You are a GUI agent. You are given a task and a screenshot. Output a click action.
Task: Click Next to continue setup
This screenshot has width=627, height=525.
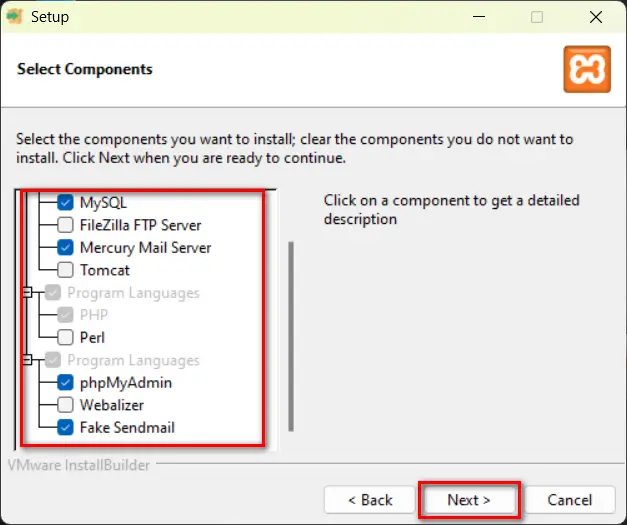coord(469,499)
